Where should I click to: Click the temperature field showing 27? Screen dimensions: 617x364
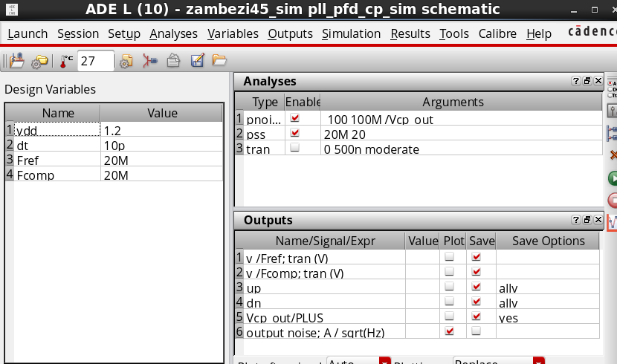[x=96, y=61]
